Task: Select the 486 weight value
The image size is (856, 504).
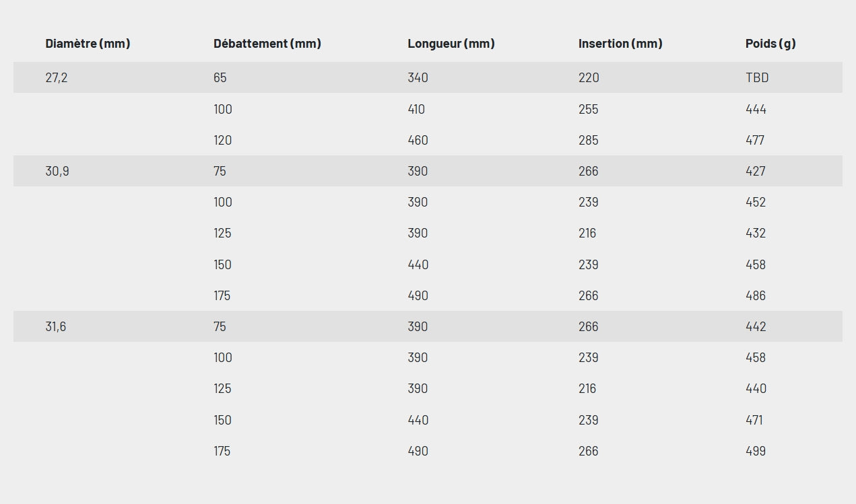Action: 756,296
